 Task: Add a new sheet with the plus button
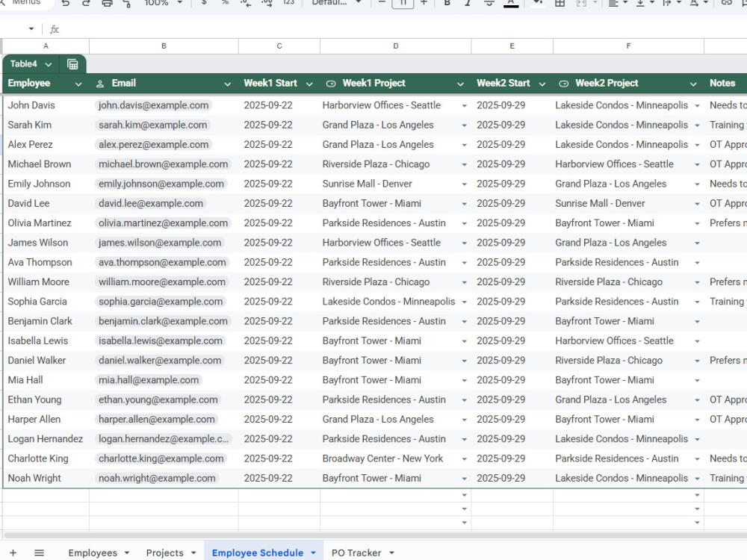[13, 553]
